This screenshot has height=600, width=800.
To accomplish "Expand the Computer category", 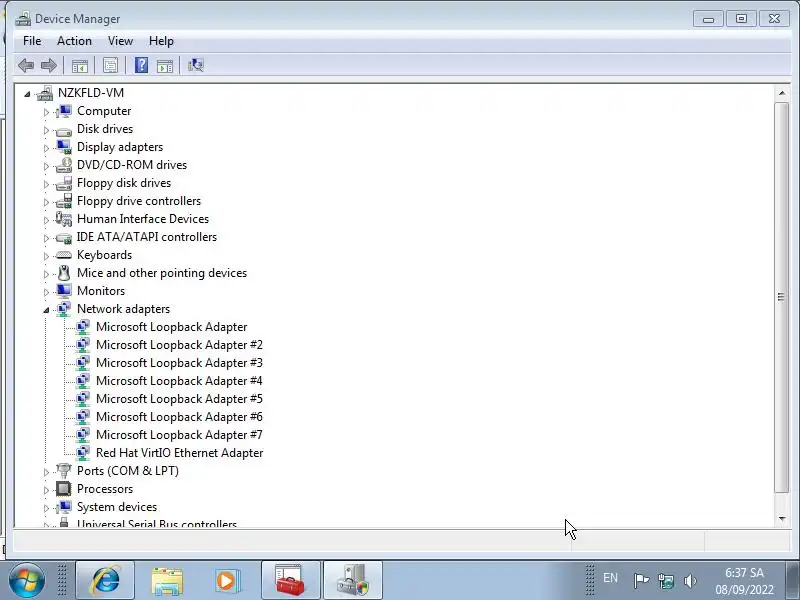I will (x=46, y=112).
